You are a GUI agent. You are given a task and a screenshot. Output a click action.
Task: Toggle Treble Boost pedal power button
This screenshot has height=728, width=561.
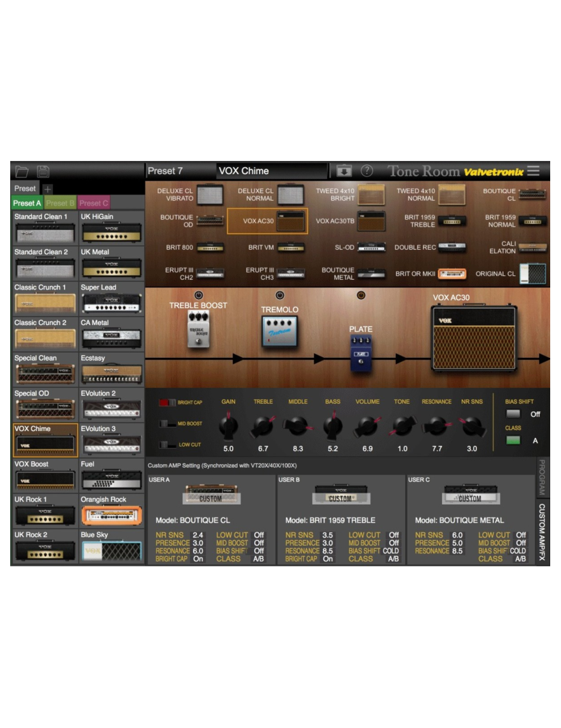coord(198,295)
